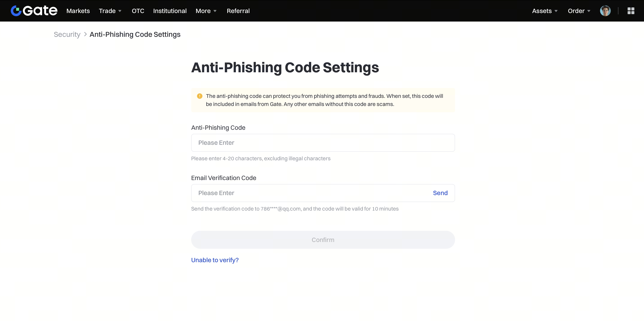
Task: Focus the Anti-Phishing Code input field
Action: (x=323, y=143)
